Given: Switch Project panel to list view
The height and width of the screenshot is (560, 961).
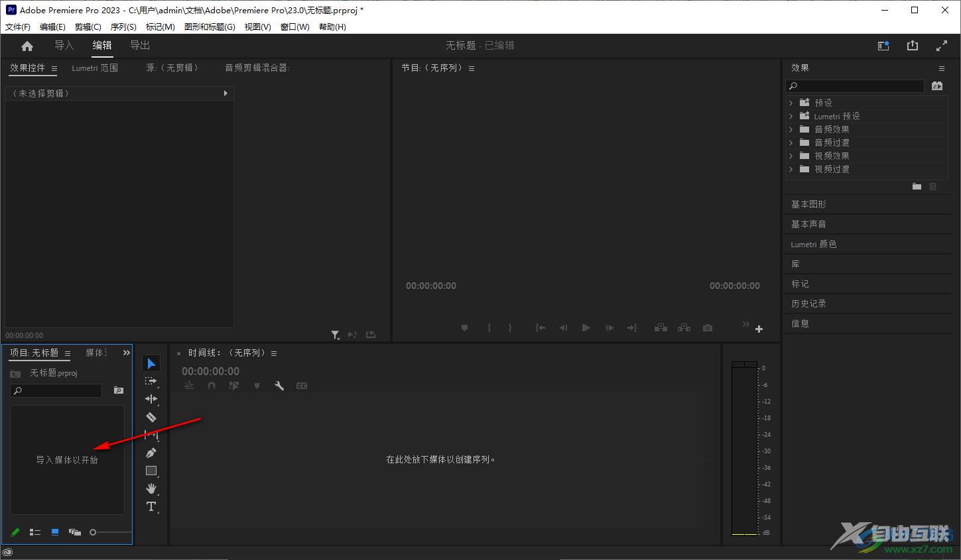Looking at the screenshot, I should click(x=35, y=532).
